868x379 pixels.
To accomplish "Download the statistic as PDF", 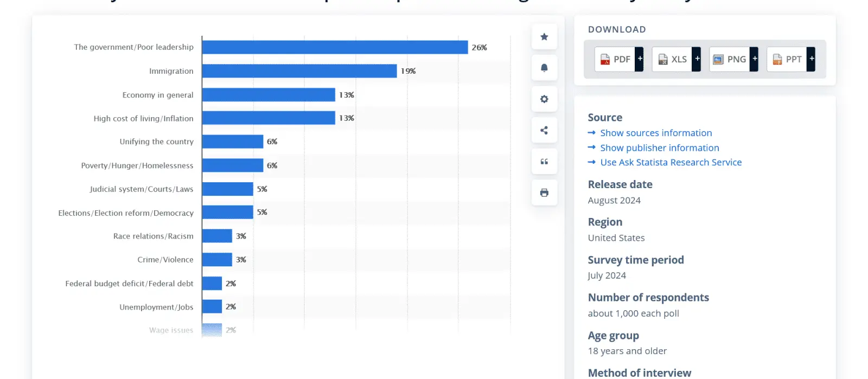I will point(615,59).
